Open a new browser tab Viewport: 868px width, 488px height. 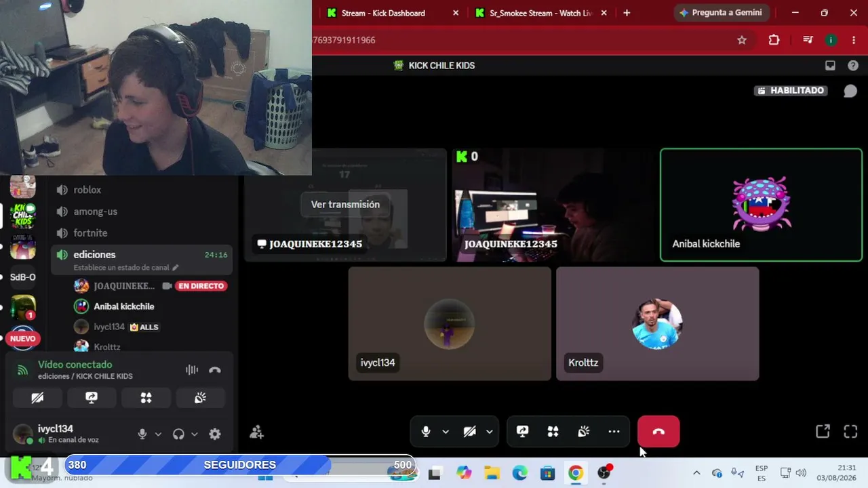point(627,13)
